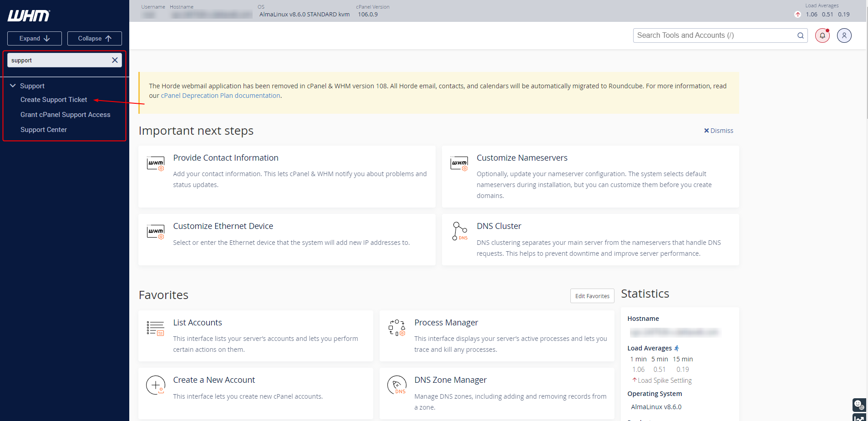Click the Create a New Account plus icon

[x=156, y=385]
